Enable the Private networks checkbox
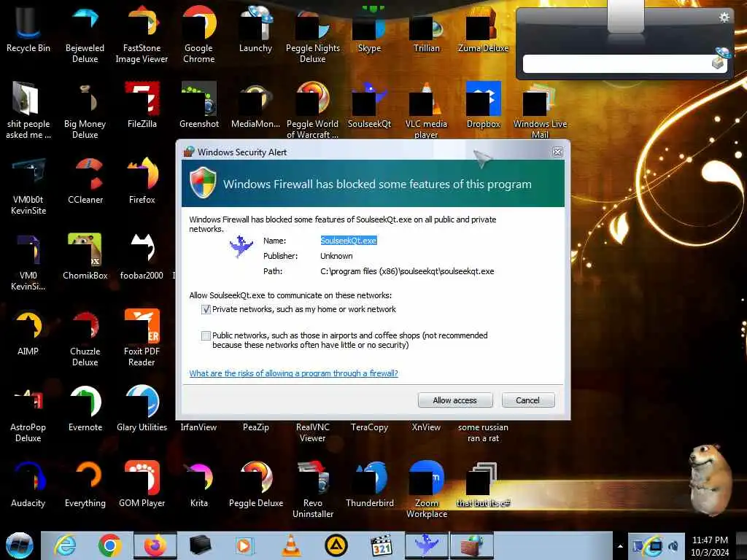Screen dimensions: 747x560 pyautogui.click(x=206, y=309)
